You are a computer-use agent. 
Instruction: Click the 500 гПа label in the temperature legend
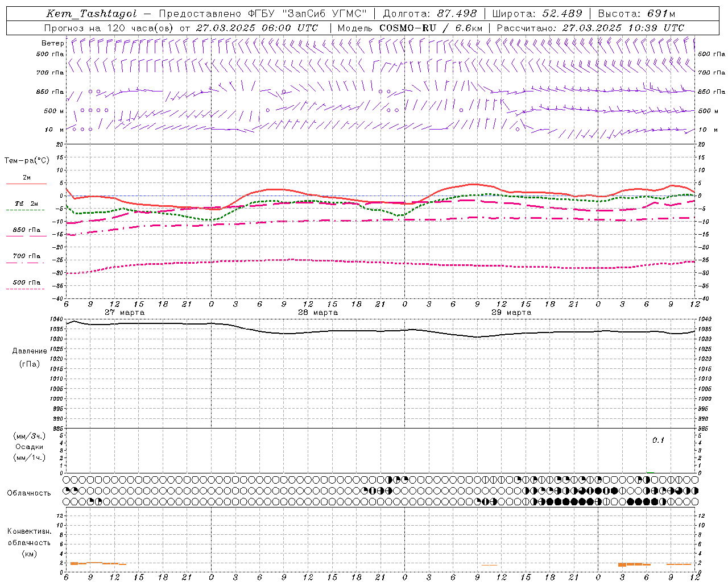[27, 282]
